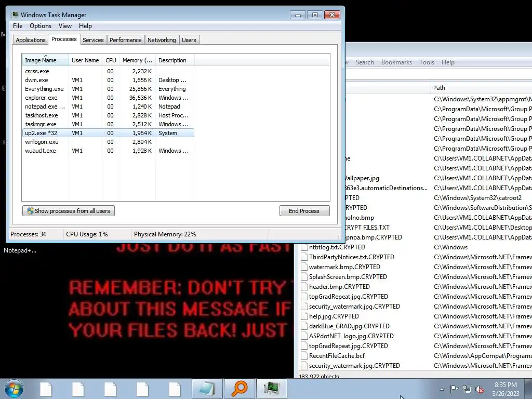This screenshot has height=399, width=532.
Task: Click the muted volume tray icon
Action: [480, 389]
